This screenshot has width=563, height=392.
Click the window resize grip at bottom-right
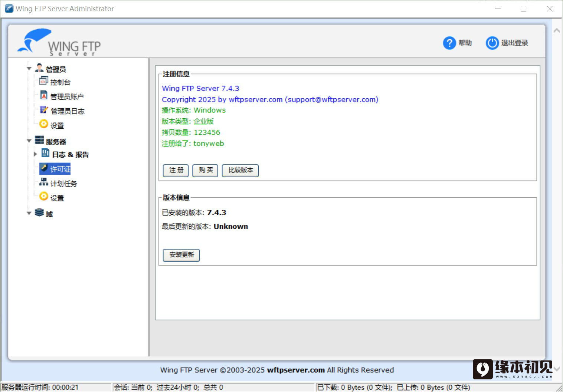click(x=559, y=388)
